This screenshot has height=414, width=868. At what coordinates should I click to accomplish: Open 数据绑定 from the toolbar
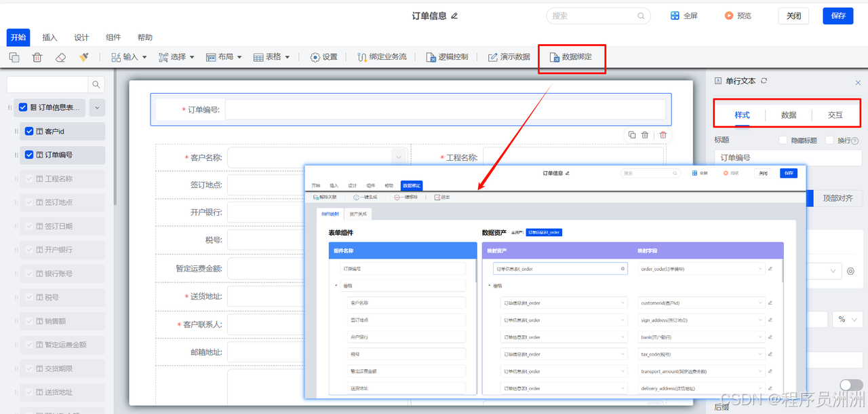(x=572, y=57)
